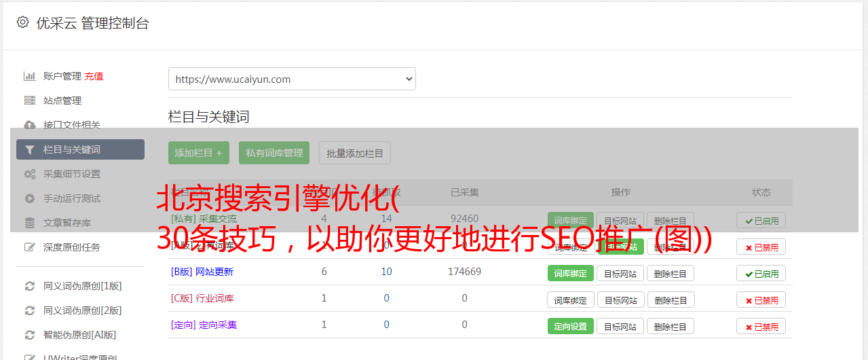Click the pending count 14 in 采集交流 row

point(387,219)
